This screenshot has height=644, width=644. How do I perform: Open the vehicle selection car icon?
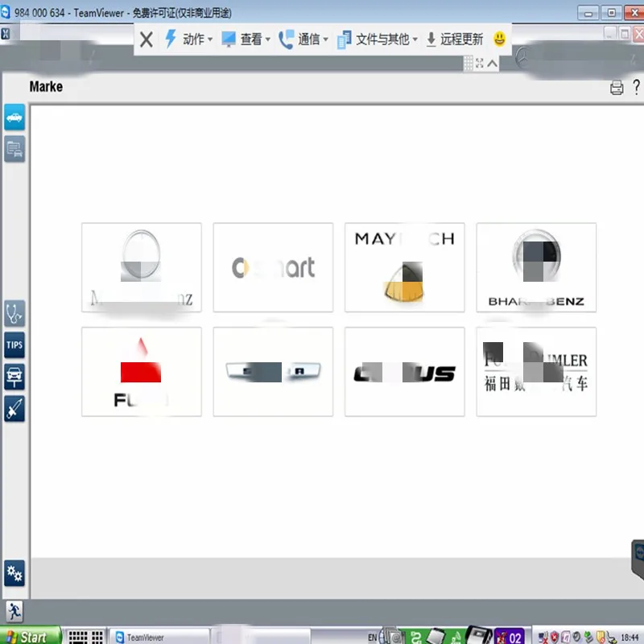tap(14, 118)
